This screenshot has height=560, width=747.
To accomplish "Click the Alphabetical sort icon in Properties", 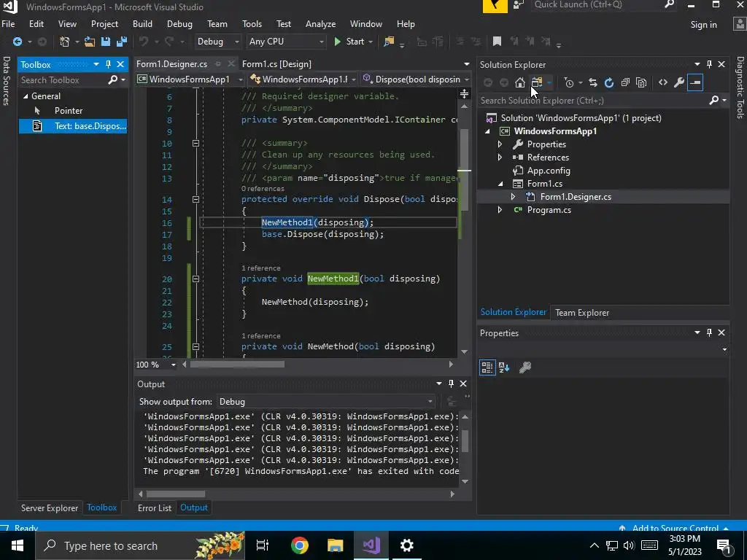I will point(503,367).
